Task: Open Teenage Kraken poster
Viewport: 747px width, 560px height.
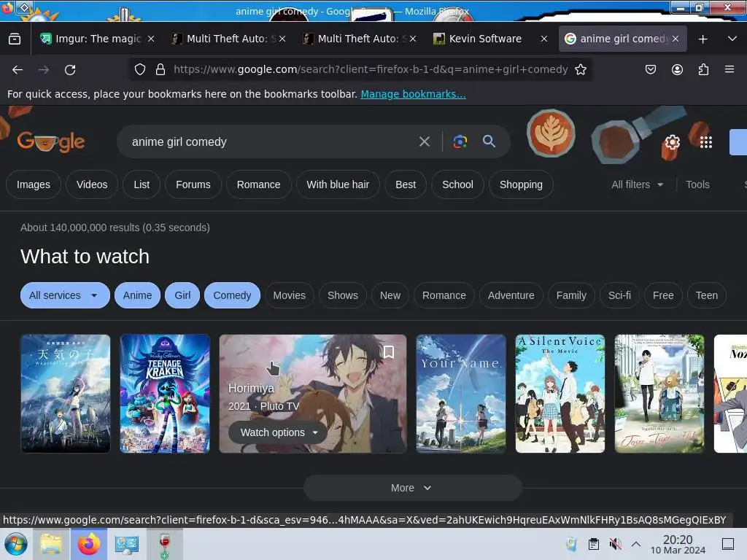Action: pos(165,393)
